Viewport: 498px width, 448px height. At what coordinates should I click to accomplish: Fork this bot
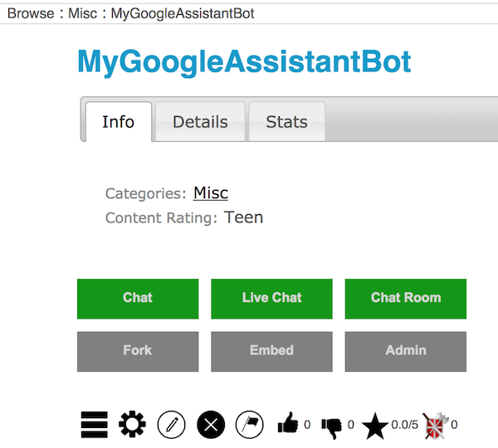[x=138, y=352]
